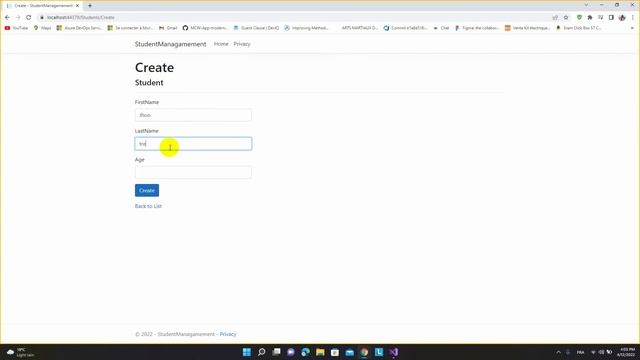Show hidden system tray icons
The width and height of the screenshot is (640, 360).
[559, 352]
